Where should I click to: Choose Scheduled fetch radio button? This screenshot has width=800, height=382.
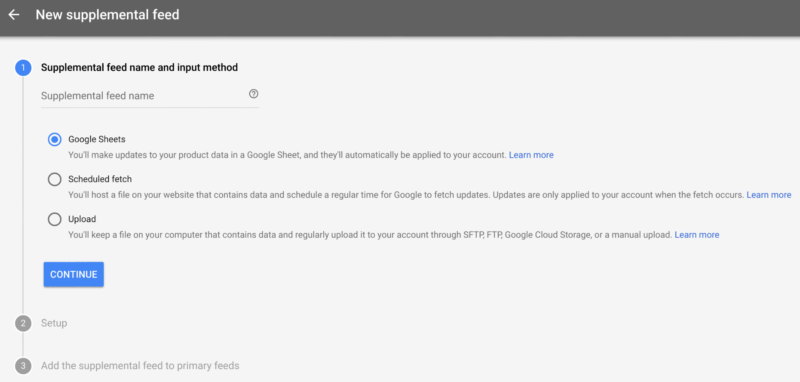[55, 180]
